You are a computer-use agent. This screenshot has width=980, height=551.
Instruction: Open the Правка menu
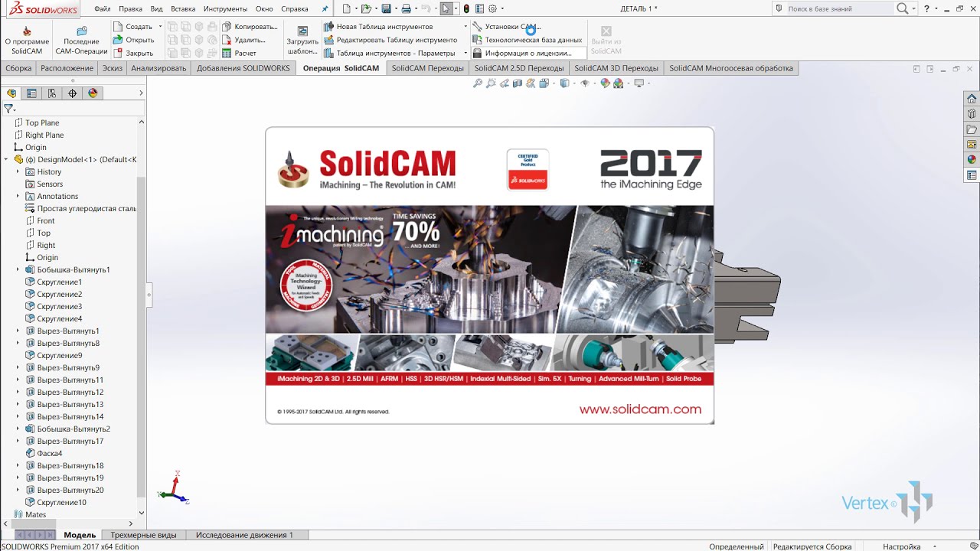130,8
